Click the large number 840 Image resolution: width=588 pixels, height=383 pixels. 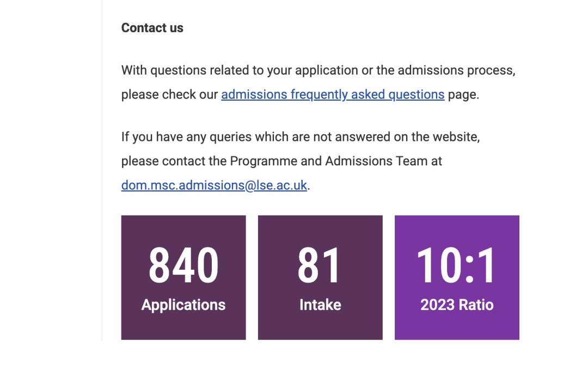tap(183, 265)
